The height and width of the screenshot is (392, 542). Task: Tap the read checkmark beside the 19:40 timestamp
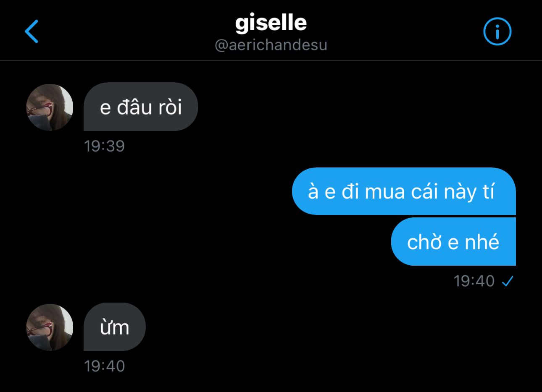(508, 281)
